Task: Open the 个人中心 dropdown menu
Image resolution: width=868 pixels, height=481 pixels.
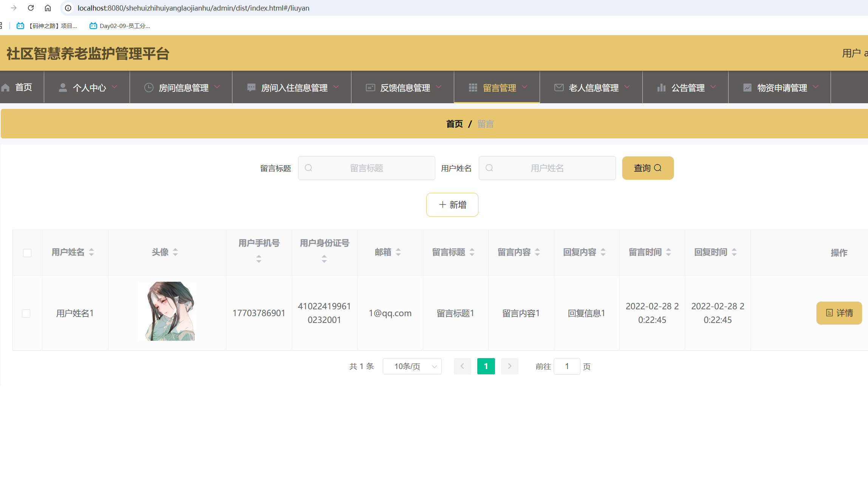Action: [115, 87]
